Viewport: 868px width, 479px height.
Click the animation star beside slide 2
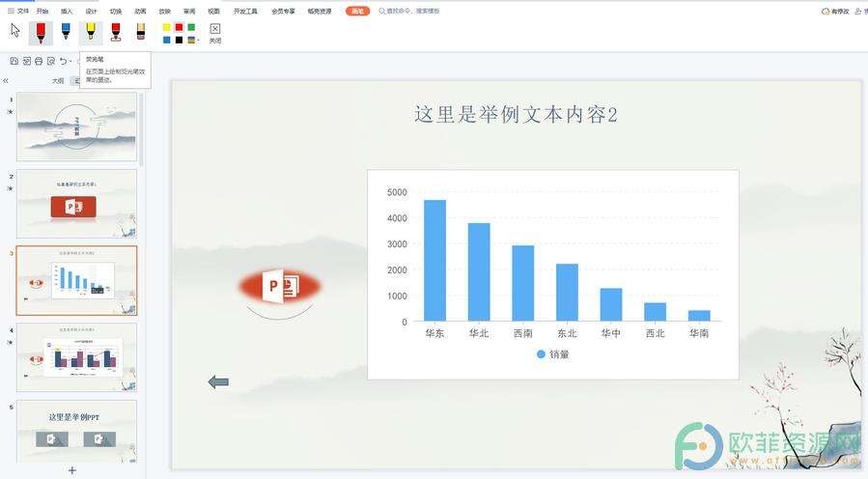(11, 189)
